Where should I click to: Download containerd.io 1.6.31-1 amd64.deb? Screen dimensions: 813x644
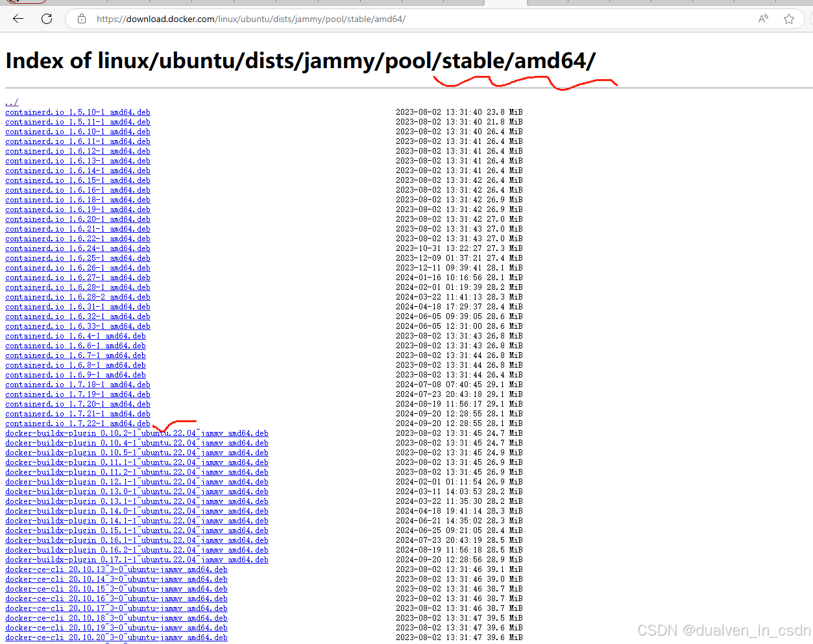point(78,307)
